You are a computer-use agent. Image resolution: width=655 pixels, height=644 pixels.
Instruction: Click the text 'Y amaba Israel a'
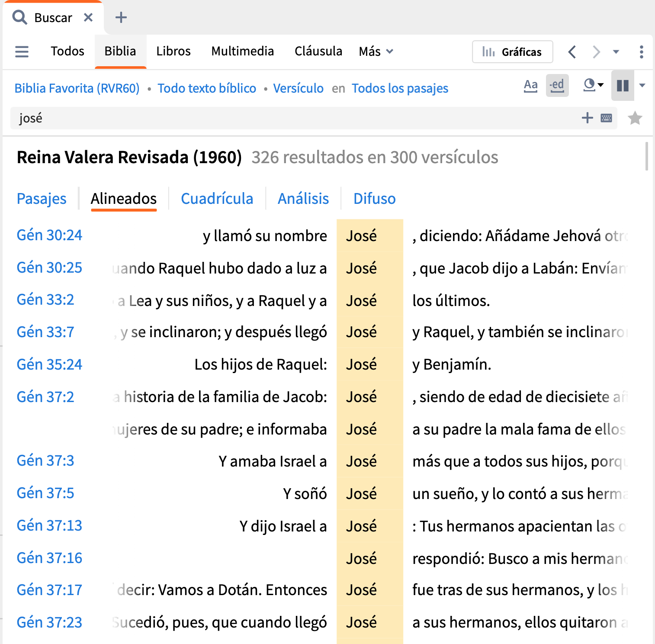click(273, 461)
